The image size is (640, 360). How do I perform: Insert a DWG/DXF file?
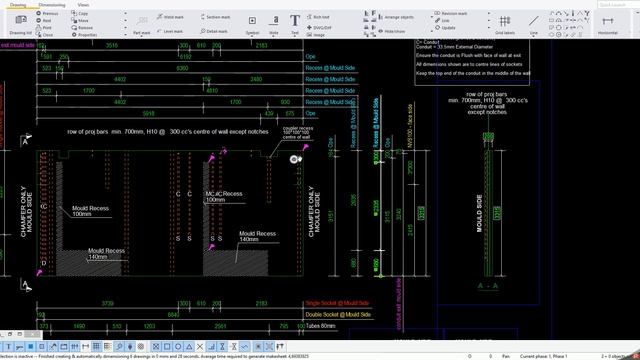(319, 28)
